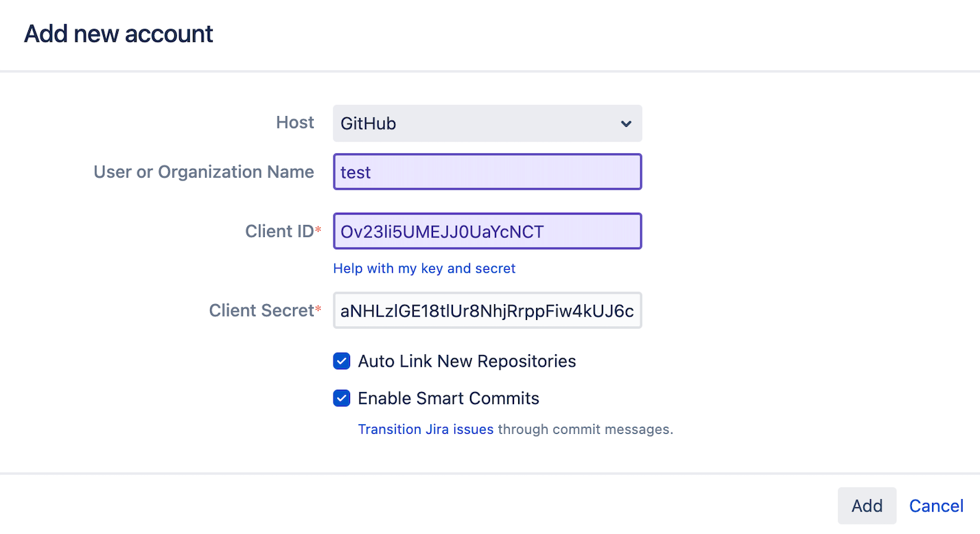Viewport: 980px width, 534px height.
Task: Focus the User or Organization Name field
Action: point(487,172)
